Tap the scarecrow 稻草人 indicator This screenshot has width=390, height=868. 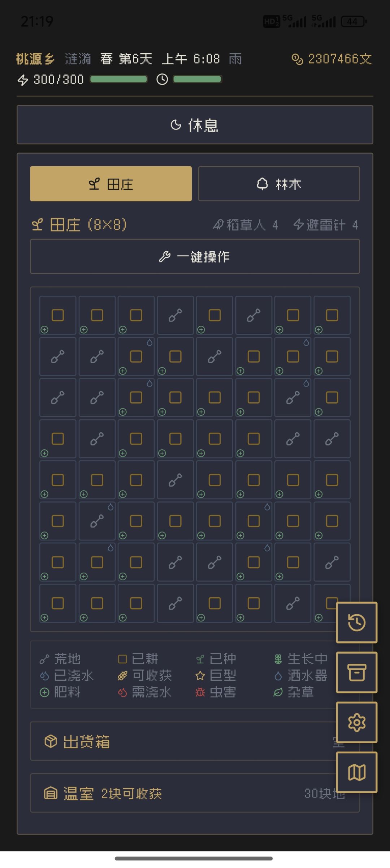tap(246, 225)
